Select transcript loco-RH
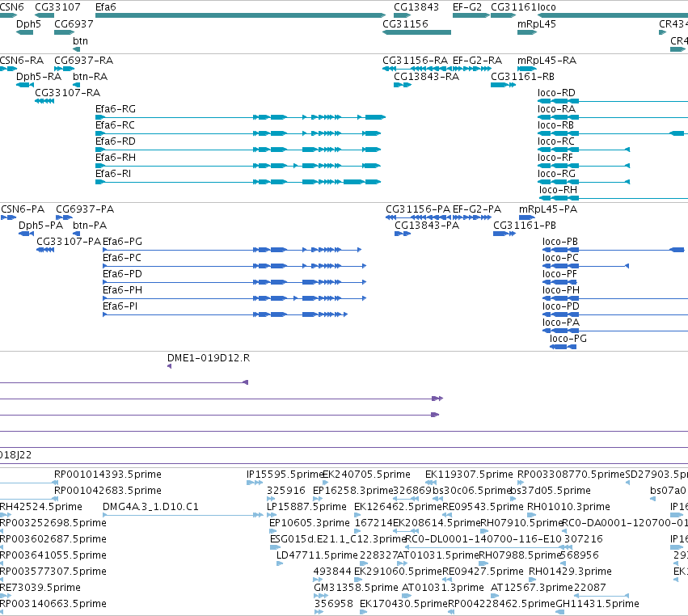The height and width of the screenshot is (616, 688). 558,191
